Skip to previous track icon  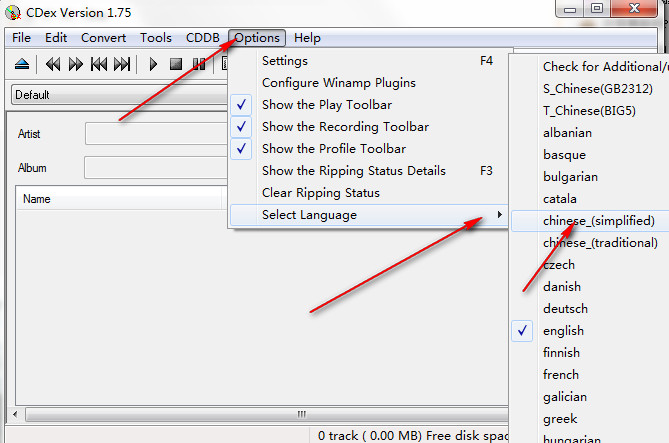pyautogui.click(x=99, y=64)
